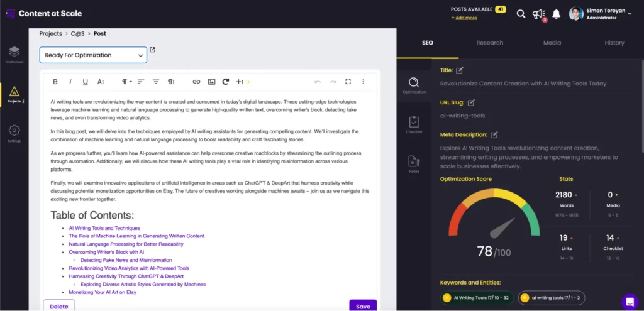This screenshot has width=644, height=311.
Task: Click the Table of Contents heading
Action: click(92, 216)
